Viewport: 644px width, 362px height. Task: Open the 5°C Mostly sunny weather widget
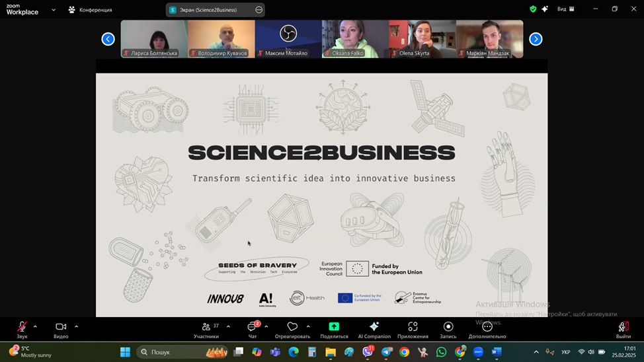(x=31, y=351)
